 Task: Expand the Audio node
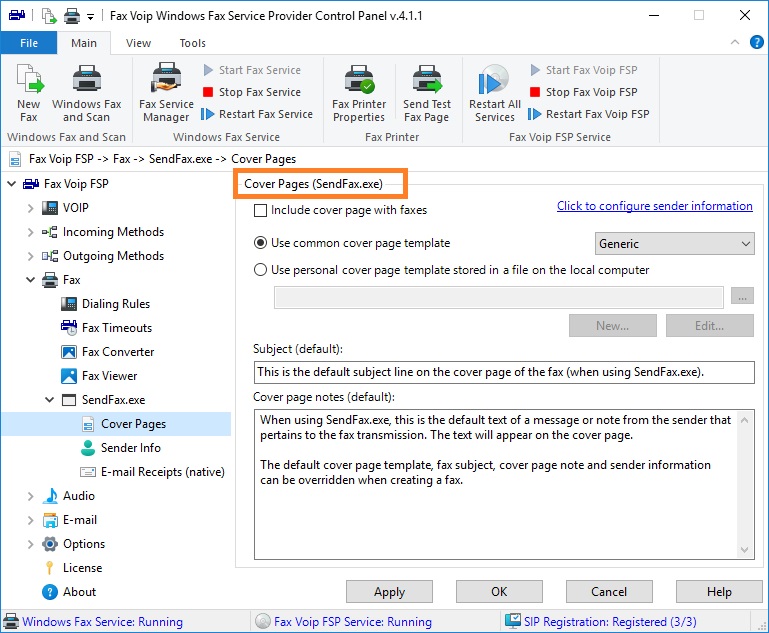click(x=30, y=496)
